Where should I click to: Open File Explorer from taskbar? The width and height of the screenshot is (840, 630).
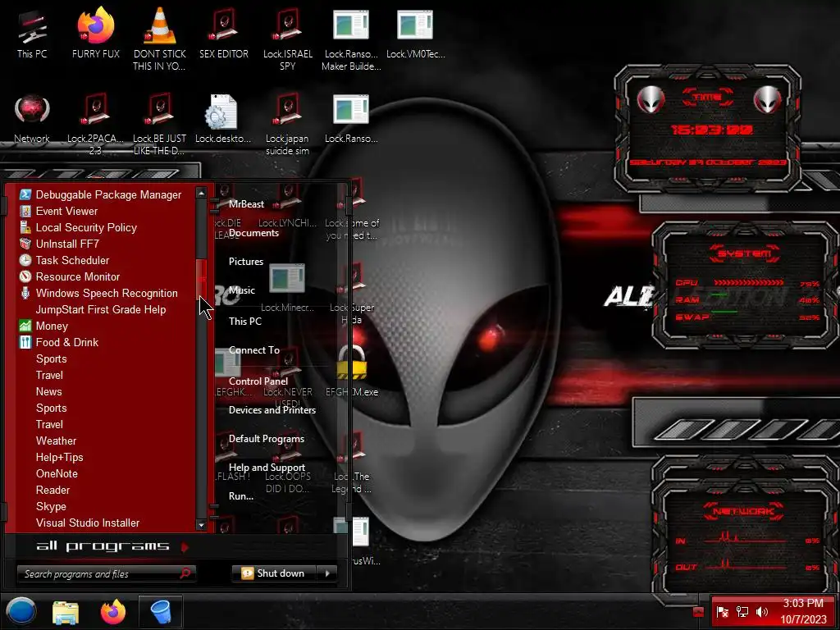66,612
